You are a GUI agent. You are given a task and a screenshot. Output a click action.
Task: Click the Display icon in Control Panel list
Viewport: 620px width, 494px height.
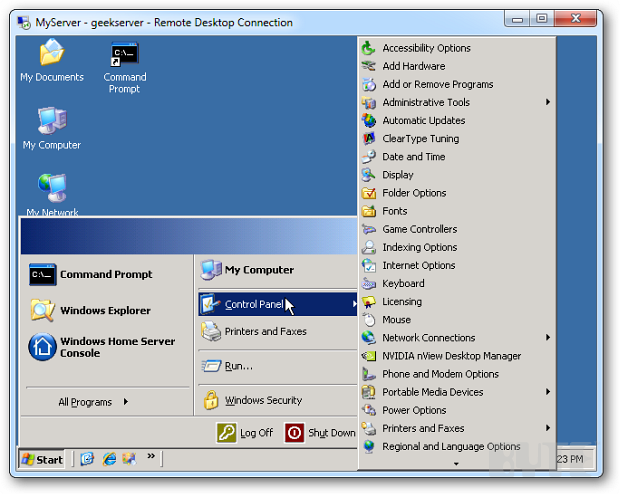click(x=369, y=175)
